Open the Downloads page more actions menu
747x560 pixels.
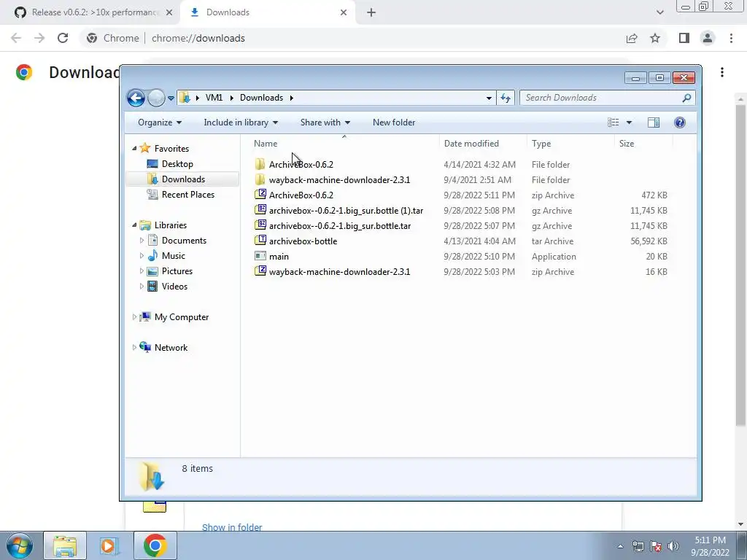pyautogui.click(x=722, y=72)
